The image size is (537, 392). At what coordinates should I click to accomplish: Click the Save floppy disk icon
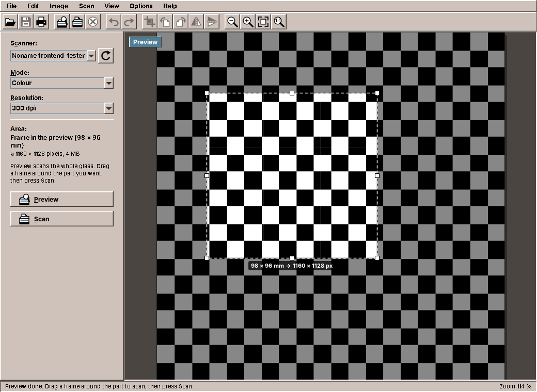[26, 22]
